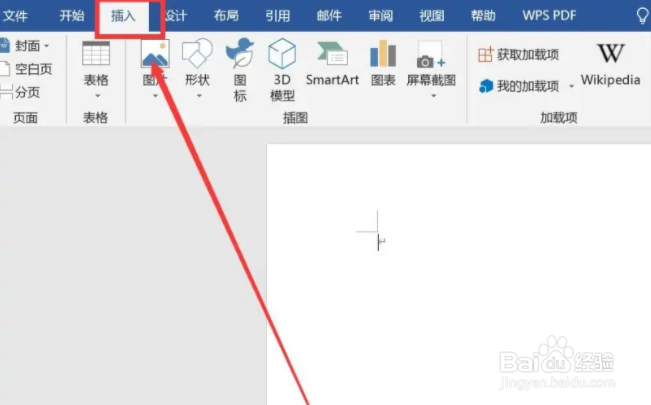Select the 插入 (Insert) ribbon tab

pyautogui.click(x=123, y=16)
